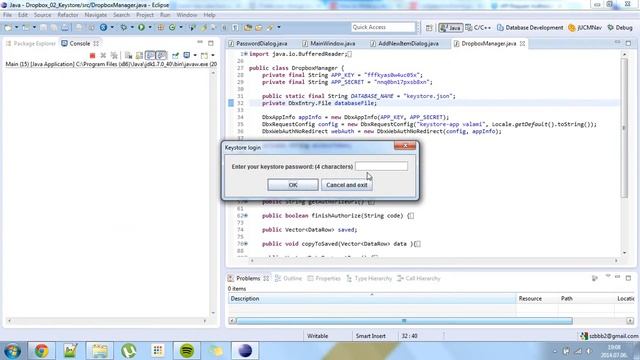The height and width of the screenshot is (360, 640).
Task: Click the Open Console icon
Action: tap(204, 55)
